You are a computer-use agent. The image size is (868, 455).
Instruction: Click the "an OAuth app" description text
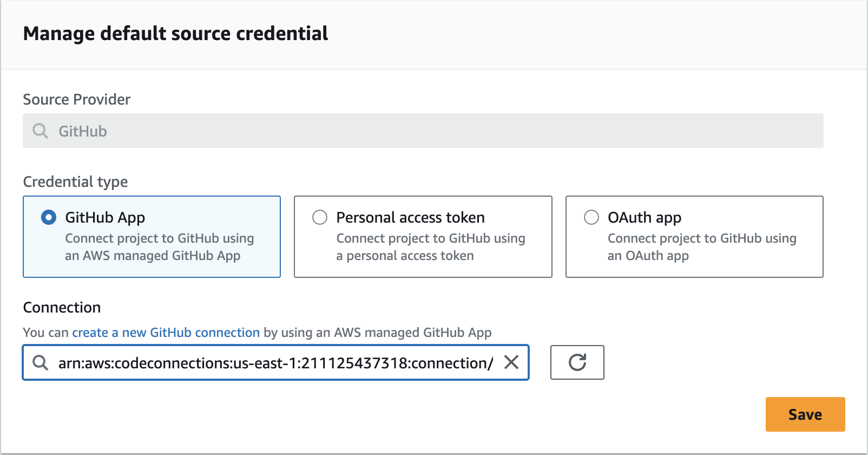pyautogui.click(x=648, y=256)
